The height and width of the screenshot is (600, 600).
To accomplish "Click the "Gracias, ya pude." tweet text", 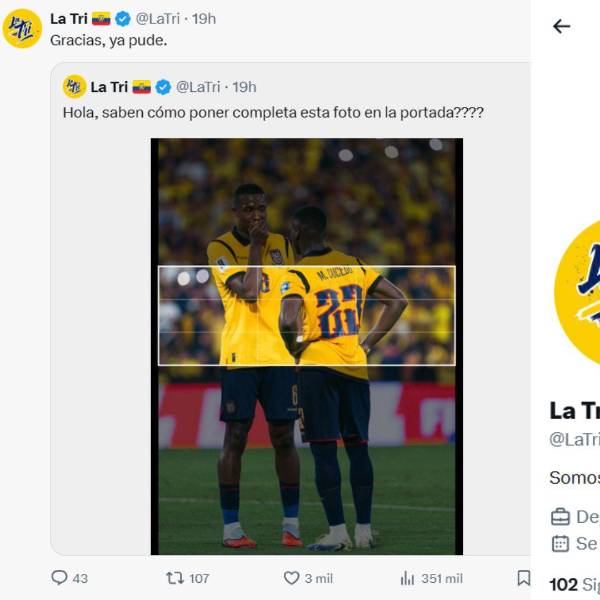I will (108, 40).
